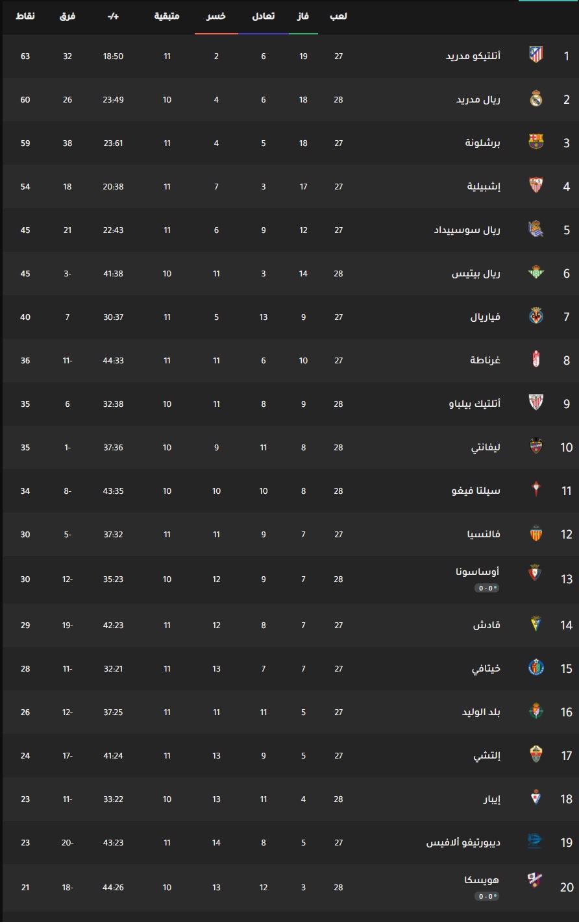This screenshot has height=924, width=579.
Task: Click the Deportivo Alavés logo
Action: (x=536, y=842)
